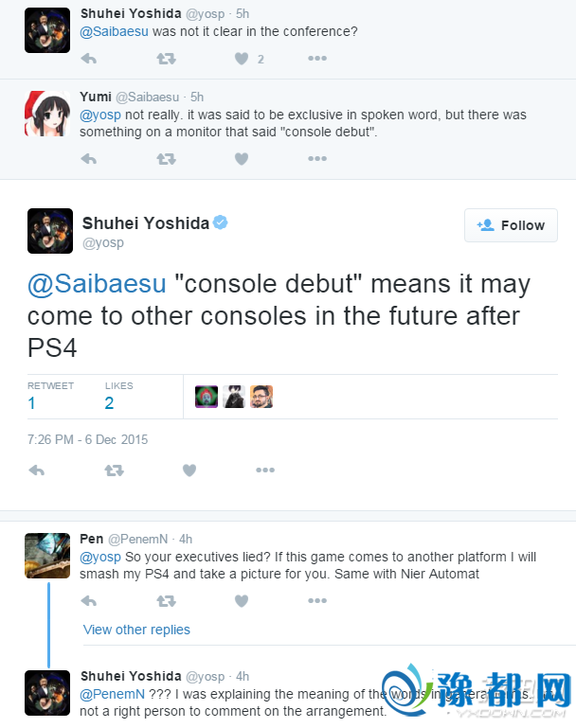Retweet the main PS4 consoles tweet
Screen dimensions: 576x728
pos(114,470)
